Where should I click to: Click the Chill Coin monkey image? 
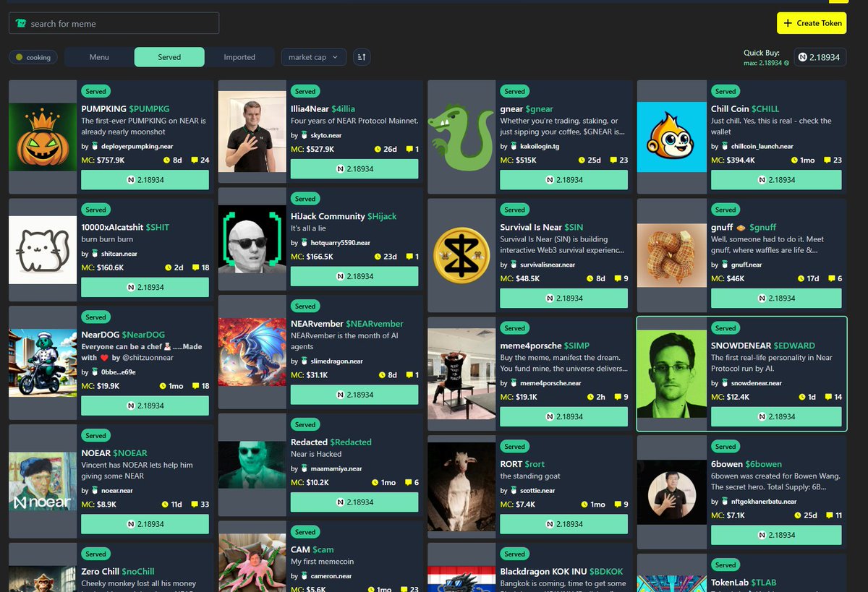671,137
